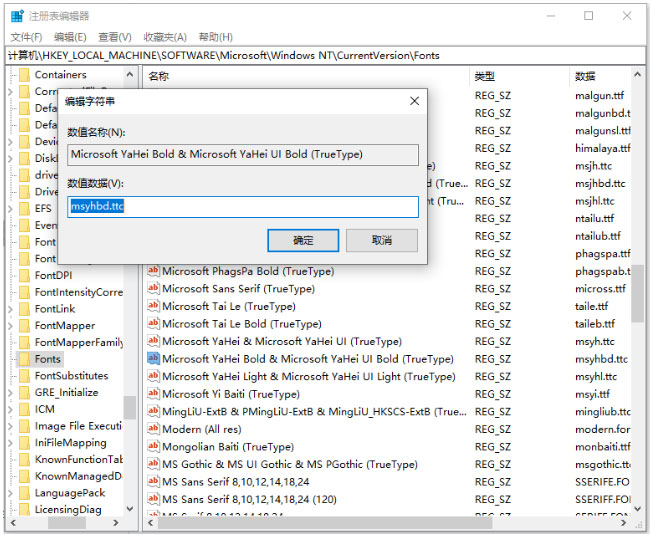Confirm the edit with 确定 button

pos(303,240)
